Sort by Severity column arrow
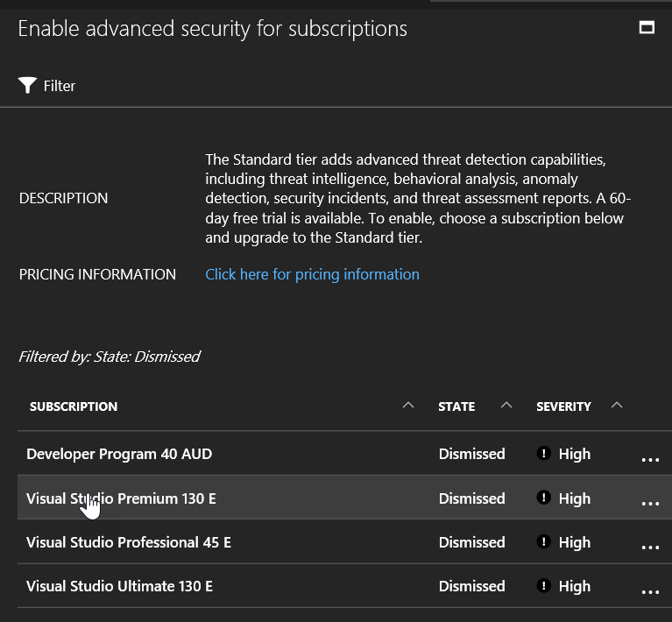672x622 pixels. (617, 406)
